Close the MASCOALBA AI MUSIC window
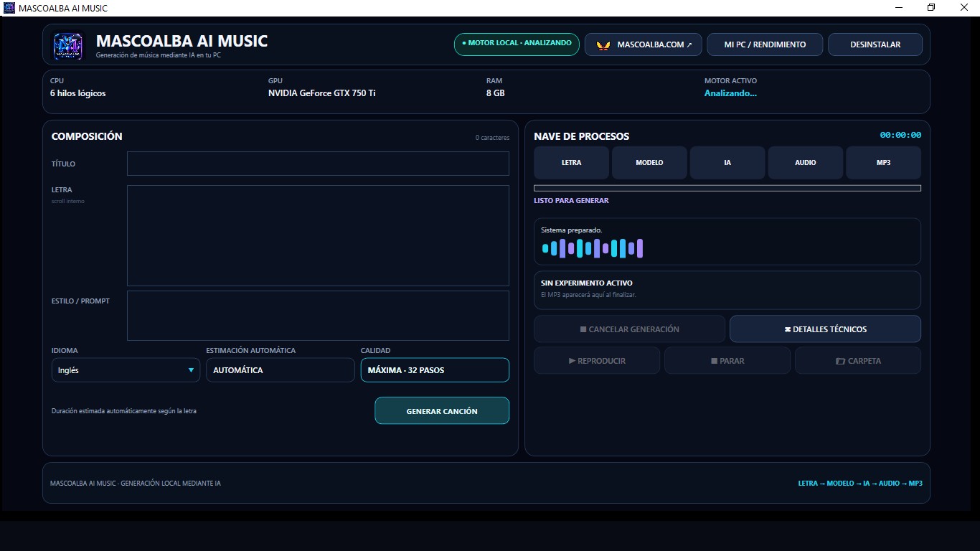980x551 pixels. tap(963, 7)
